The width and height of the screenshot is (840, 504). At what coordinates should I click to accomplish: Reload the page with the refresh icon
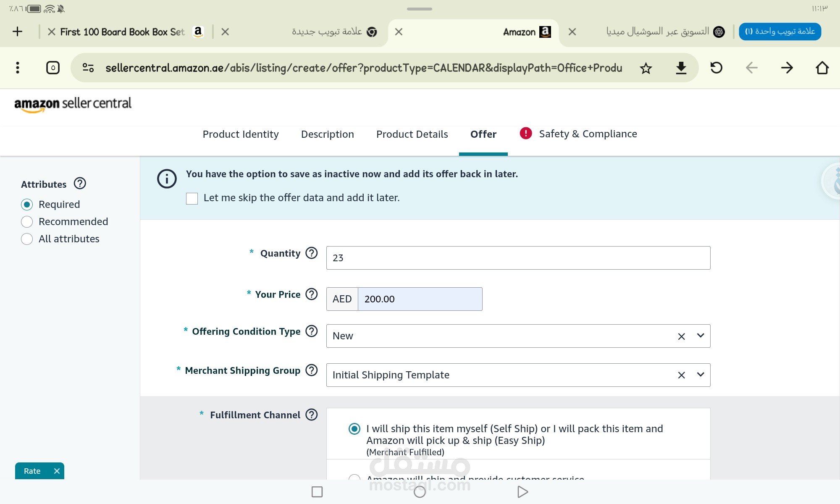tap(716, 68)
